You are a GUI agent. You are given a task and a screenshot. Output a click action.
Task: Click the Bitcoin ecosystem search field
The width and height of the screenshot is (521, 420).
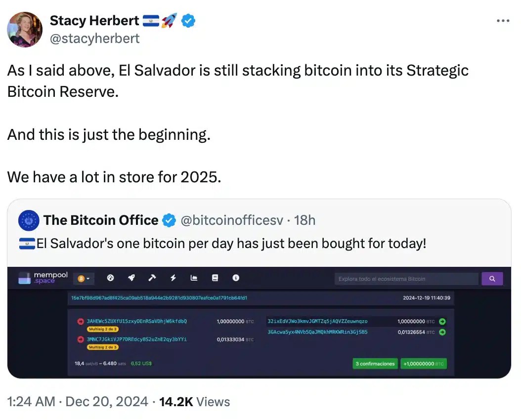(x=406, y=279)
